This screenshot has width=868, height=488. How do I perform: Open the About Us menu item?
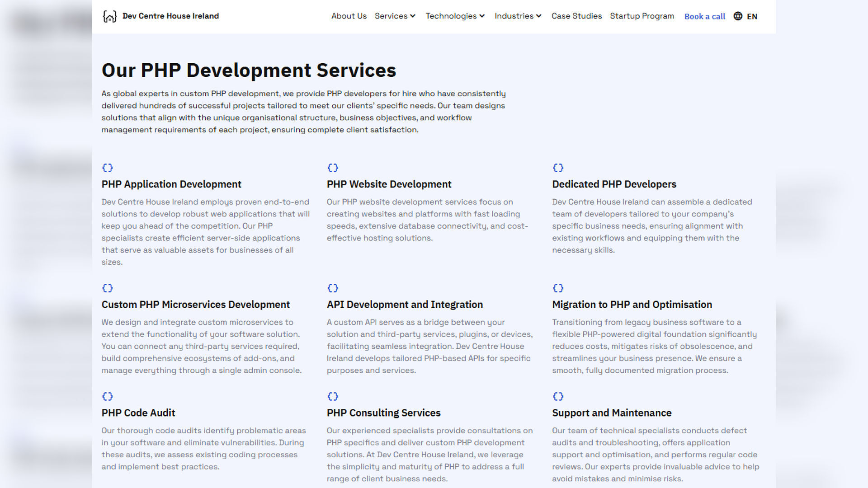pyautogui.click(x=349, y=16)
